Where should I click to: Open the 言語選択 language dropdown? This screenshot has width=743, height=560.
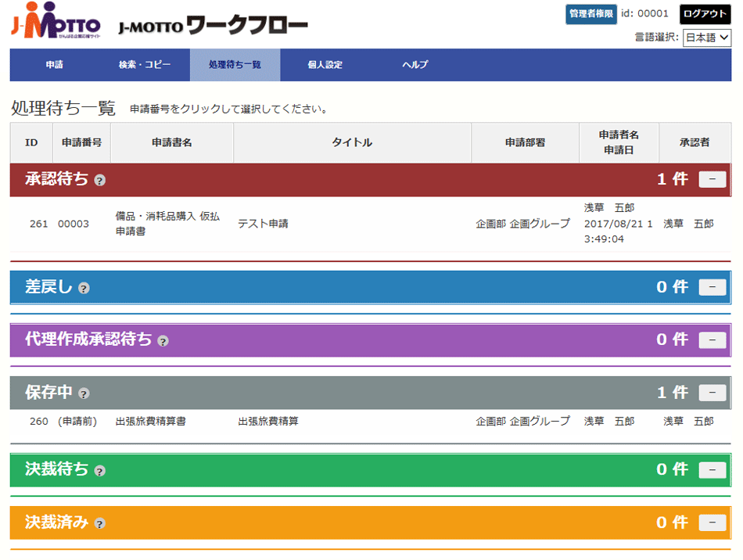click(x=706, y=38)
